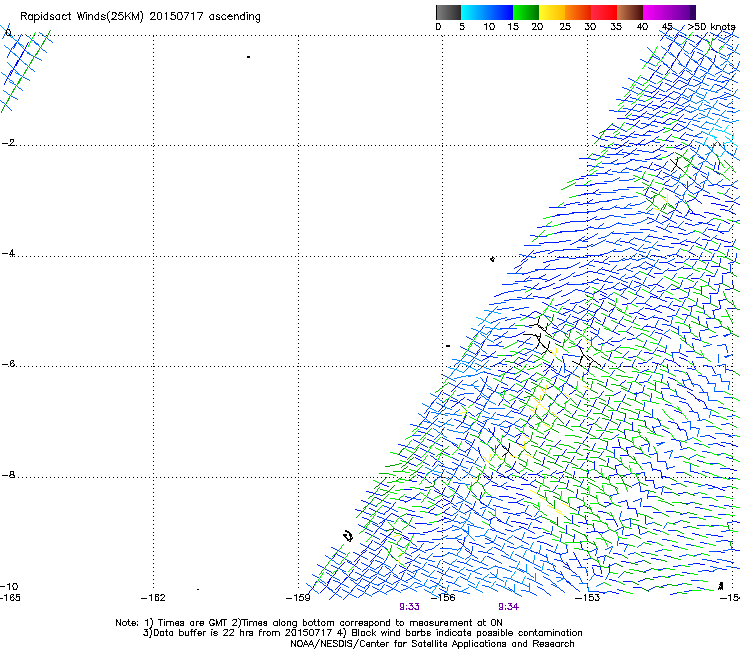Click the small island marker near 4S 155W
Image resolution: width=740 pixels, height=650 pixels.
click(x=492, y=259)
